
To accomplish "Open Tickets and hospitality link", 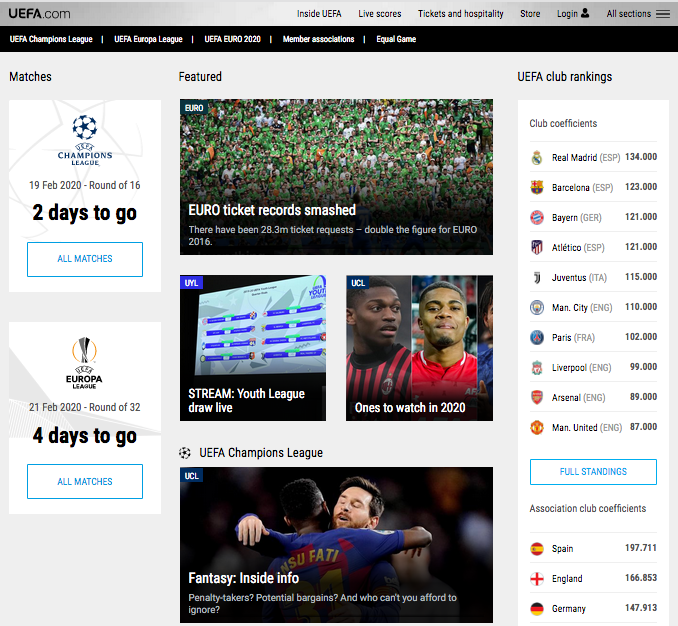I will click(x=461, y=14).
